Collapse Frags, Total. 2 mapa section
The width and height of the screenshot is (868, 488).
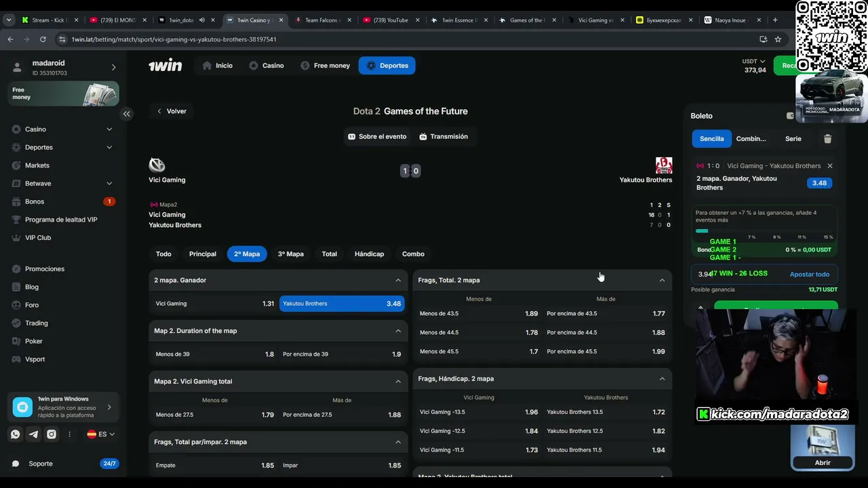coord(662,280)
